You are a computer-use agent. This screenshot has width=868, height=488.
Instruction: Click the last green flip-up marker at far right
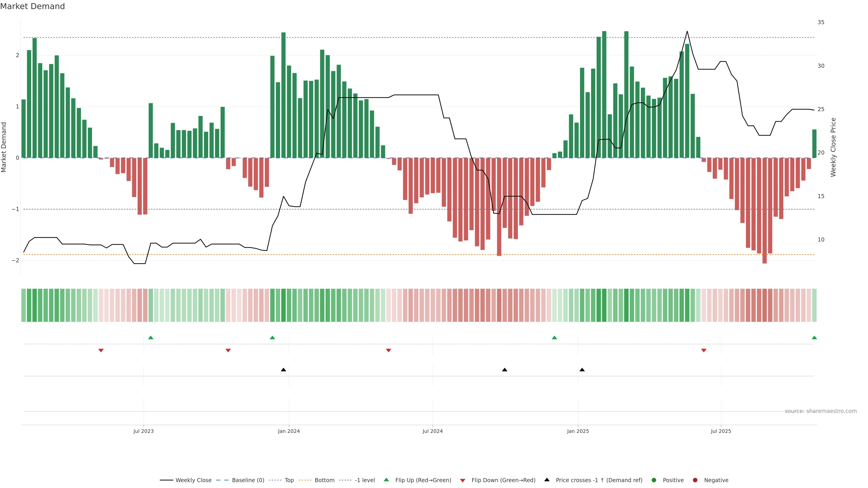click(x=814, y=338)
